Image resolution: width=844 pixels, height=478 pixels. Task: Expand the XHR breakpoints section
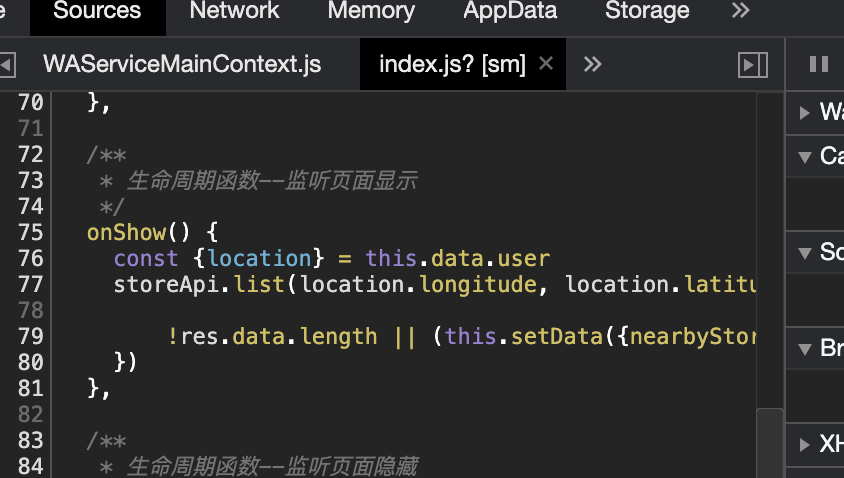pyautogui.click(x=805, y=444)
